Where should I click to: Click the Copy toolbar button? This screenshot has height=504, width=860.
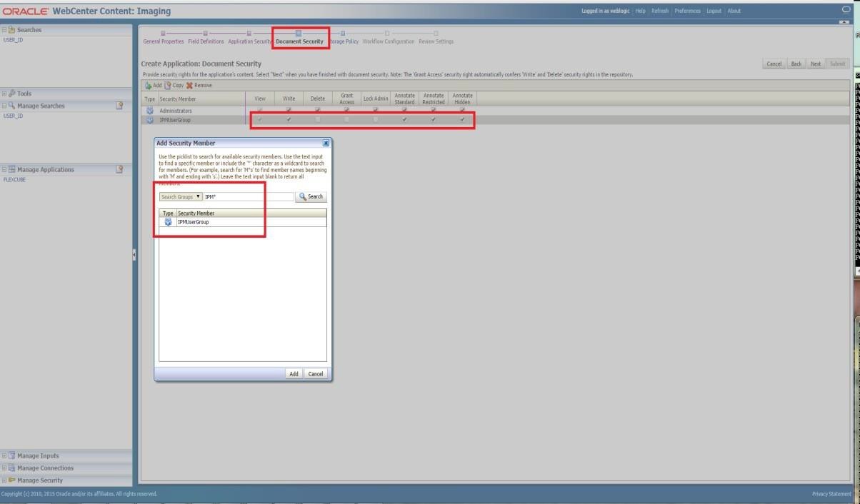click(x=174, y=85)
